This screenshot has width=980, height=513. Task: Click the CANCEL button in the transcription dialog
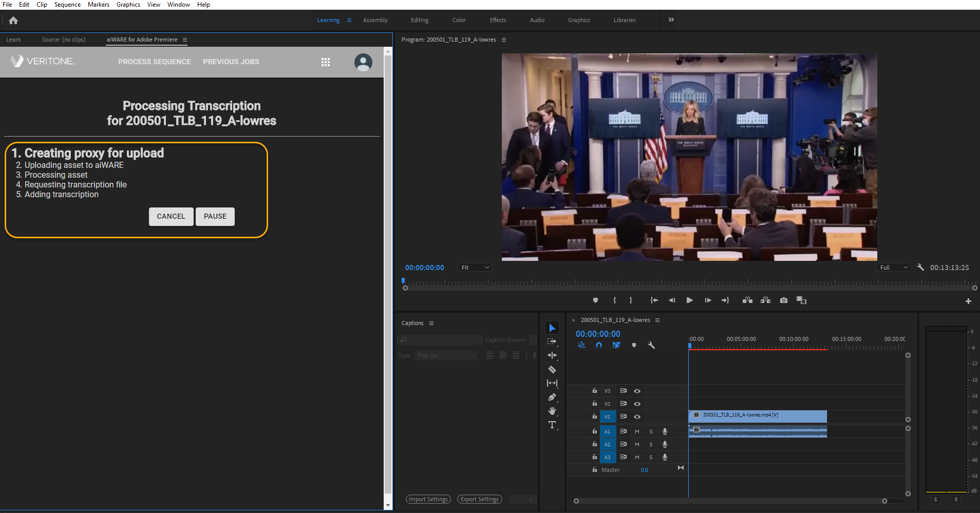click(x=171, y=216)
